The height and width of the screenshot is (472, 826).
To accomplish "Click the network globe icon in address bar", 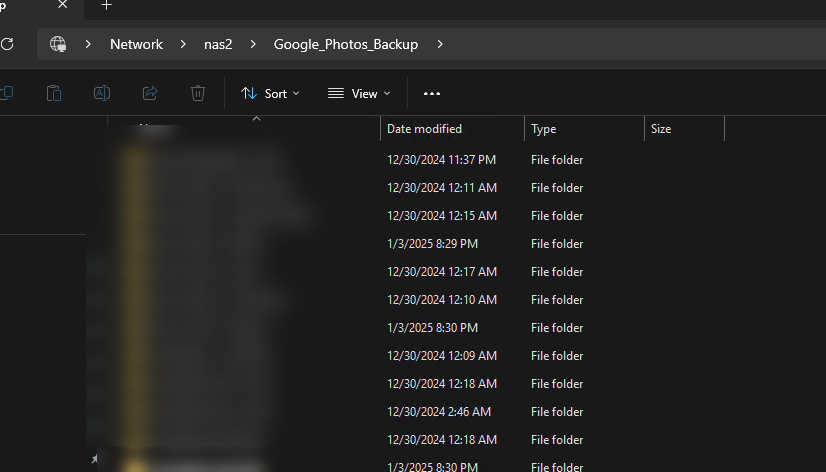I will point(58,44).
